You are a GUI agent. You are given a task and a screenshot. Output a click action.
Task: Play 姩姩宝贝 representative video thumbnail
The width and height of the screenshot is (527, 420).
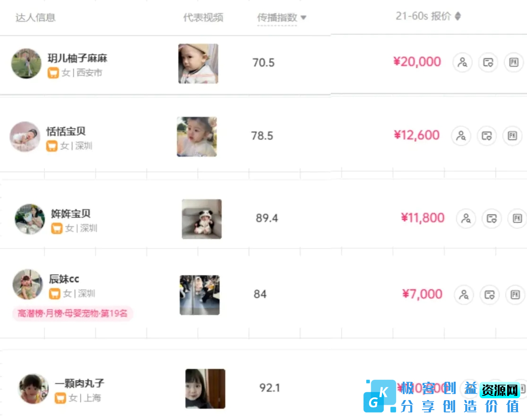[x=202, y=219]
